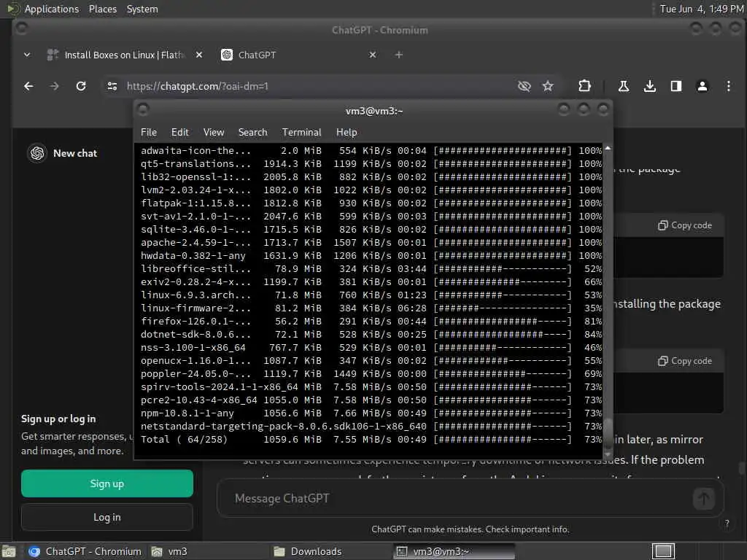Close the ChatGPT tab

pos(373,55)
